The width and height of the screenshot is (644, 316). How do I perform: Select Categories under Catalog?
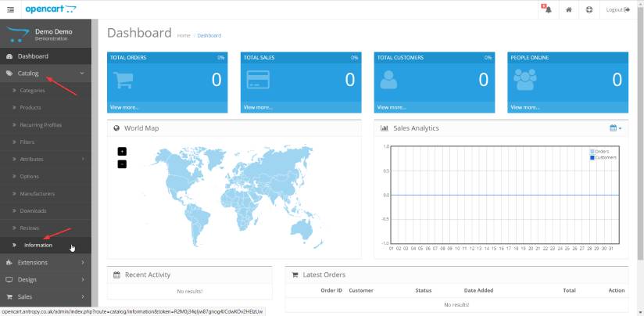click(x=32, y=91)
